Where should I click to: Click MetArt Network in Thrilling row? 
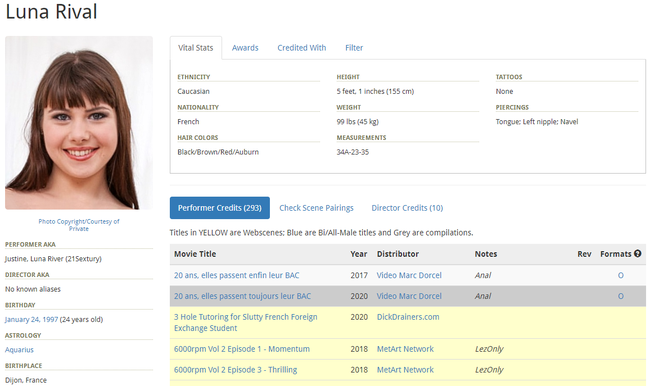pos(405,370)
